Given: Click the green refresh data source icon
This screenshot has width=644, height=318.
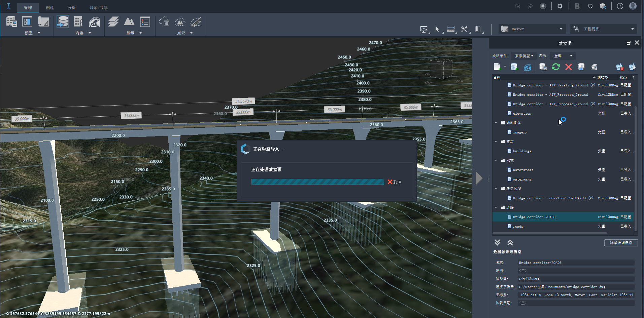Looking at the screenshot, I should click(x=556, y=67).
